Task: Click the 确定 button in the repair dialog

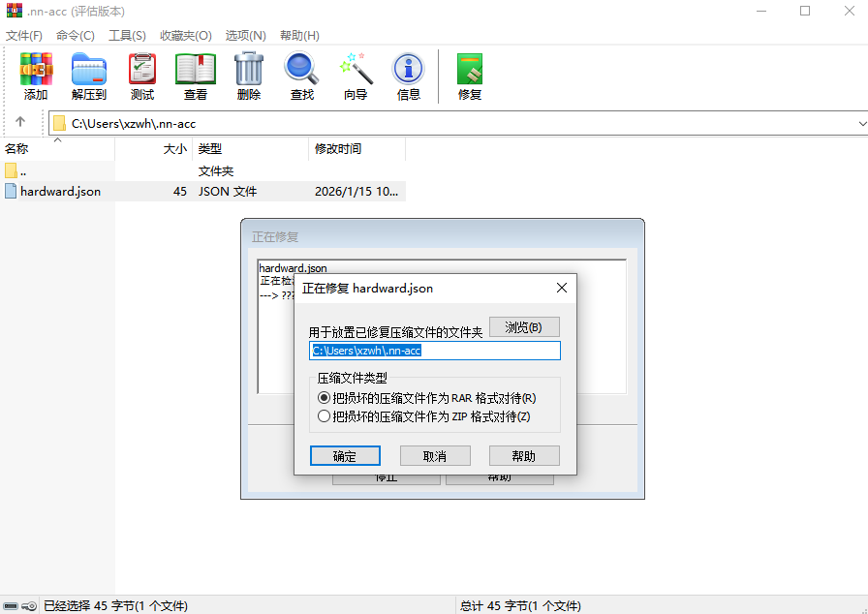Action: [x=345, y=456]
